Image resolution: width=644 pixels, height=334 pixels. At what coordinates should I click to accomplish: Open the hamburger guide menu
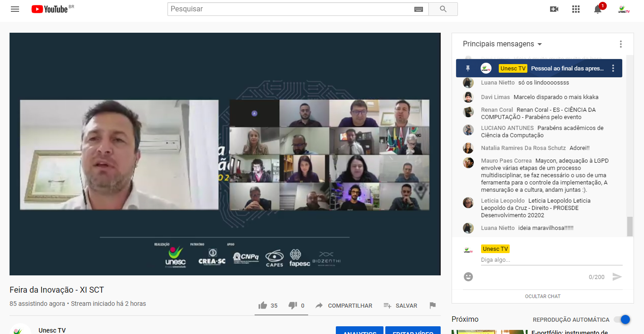click(15, 9)
